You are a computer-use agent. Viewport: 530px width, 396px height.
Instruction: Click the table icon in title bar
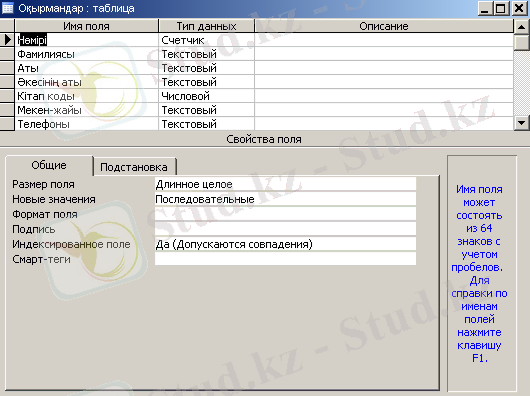pos(7,7)
